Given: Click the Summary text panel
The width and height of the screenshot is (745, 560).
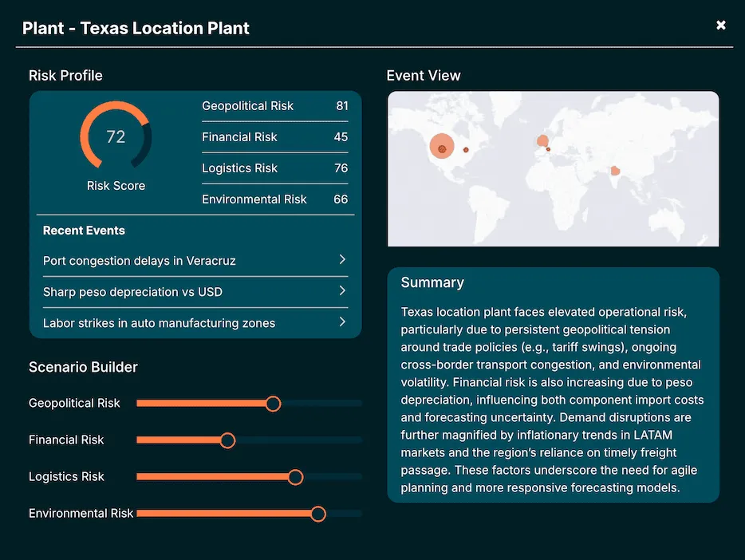Looking at the screenshot, I should click(x=553, y=385).
